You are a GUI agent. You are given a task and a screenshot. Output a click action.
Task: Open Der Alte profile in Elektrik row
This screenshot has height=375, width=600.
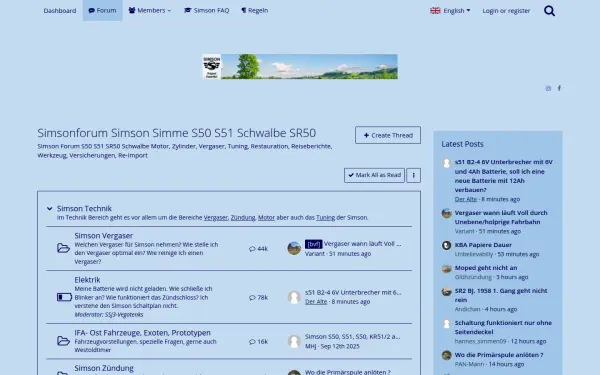point(316,302)
